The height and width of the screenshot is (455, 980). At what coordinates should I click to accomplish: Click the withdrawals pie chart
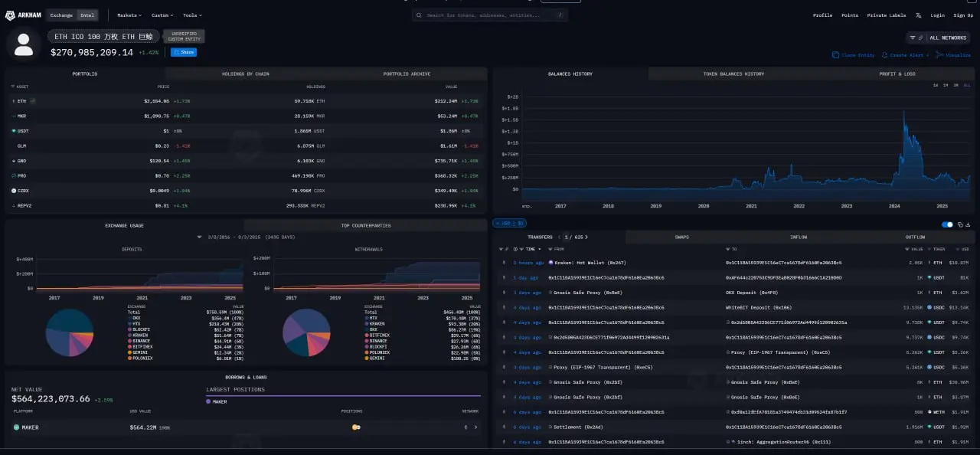(306, 332)
